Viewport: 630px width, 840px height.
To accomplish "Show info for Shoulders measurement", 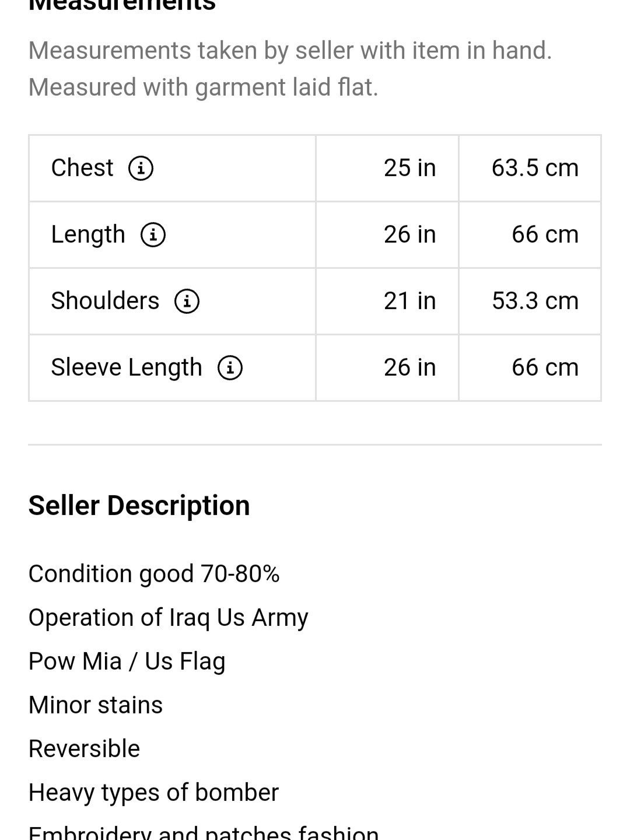I will [187, 302].
